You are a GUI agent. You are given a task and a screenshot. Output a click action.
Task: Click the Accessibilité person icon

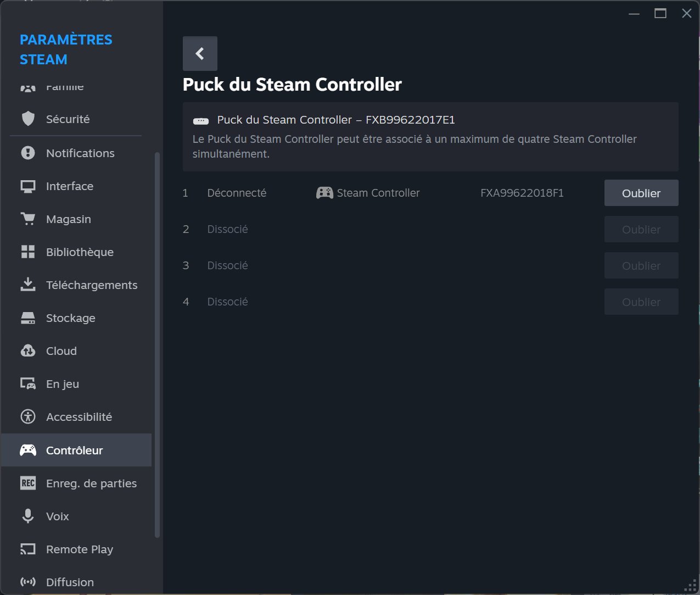point(28,417)
